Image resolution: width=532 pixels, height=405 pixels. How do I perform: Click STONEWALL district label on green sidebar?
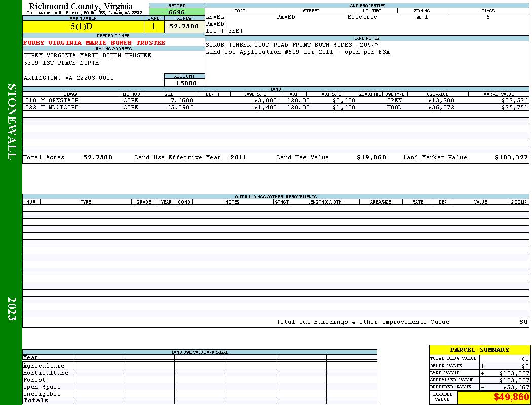click(x=12, y=122)
